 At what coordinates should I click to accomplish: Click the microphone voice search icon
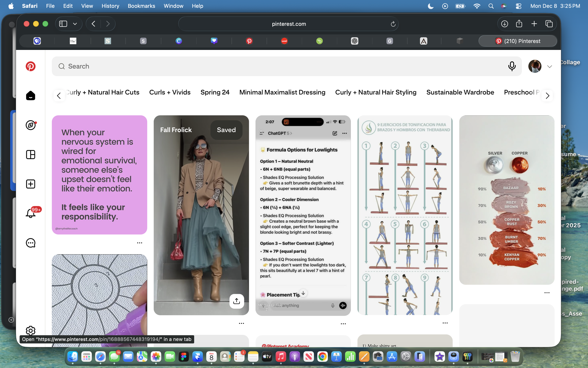(x=512, y=66)
